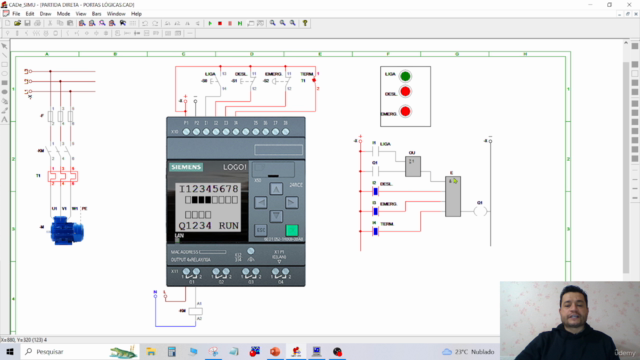This screenshot has height=360, width=640.
Task: Redo the last action
Action: tap(155, 23)
